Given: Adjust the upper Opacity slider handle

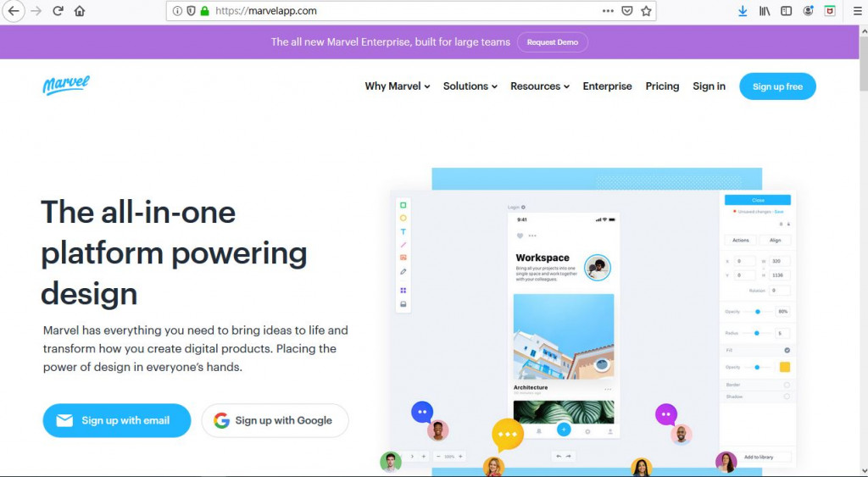Looking at the screenshot, I should pyautogui.click(x=758, y=312).
